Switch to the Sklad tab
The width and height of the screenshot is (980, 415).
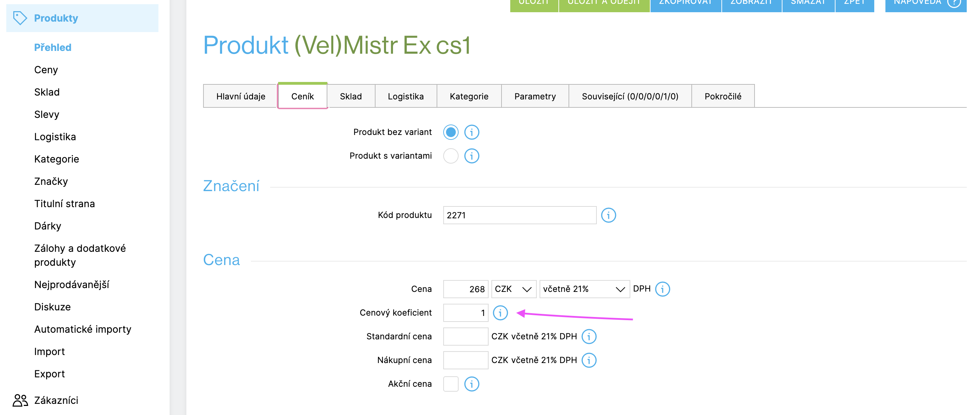coord(350,97)
